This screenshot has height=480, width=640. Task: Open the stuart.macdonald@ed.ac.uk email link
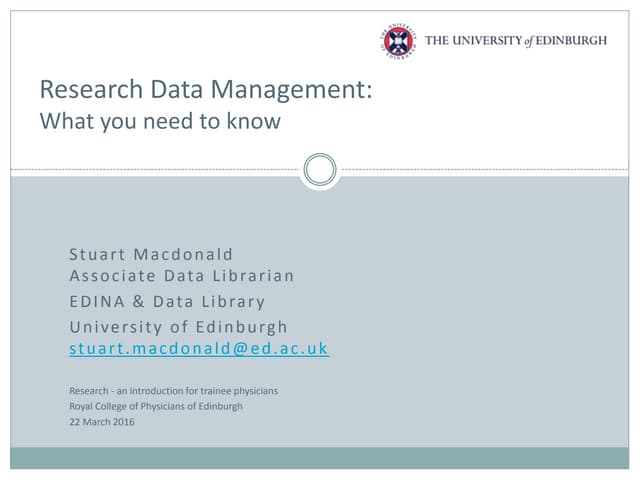tap(198, 349)
